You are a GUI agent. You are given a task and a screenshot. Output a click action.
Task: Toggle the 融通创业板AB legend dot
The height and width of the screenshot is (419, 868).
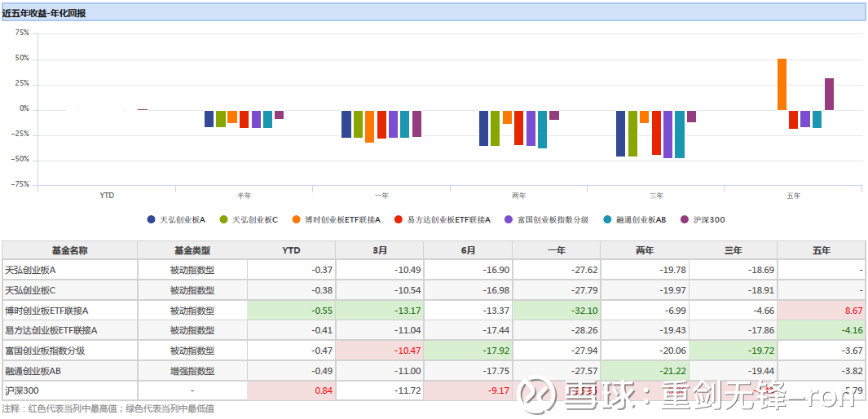(x=607, y=220)
